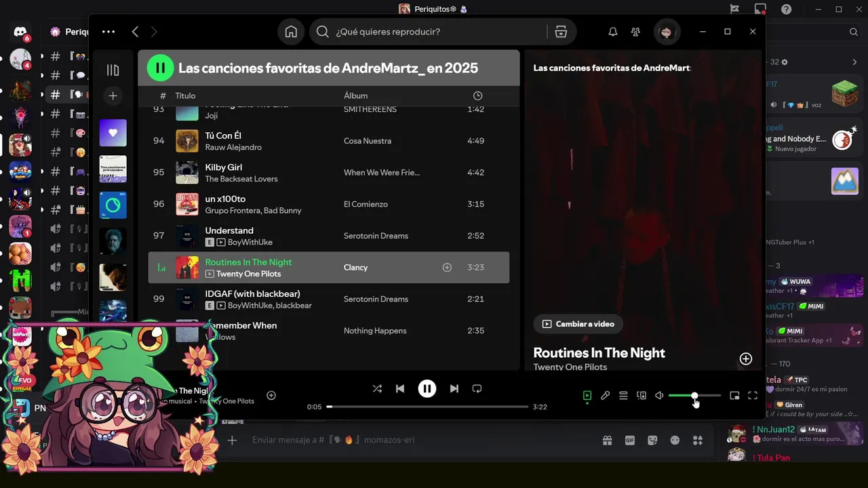Toggle repeat mode
868x488 pixels.
point(477,388)
